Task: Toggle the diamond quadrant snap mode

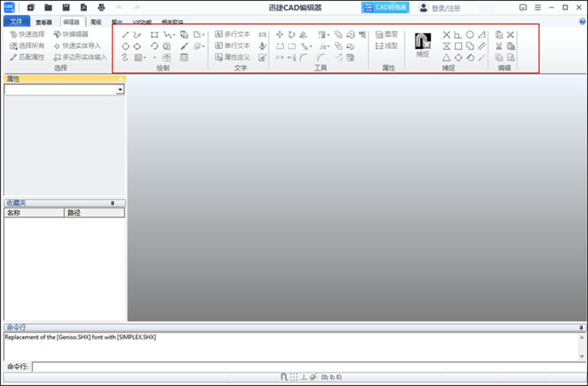Action: [x=458, y=57]
